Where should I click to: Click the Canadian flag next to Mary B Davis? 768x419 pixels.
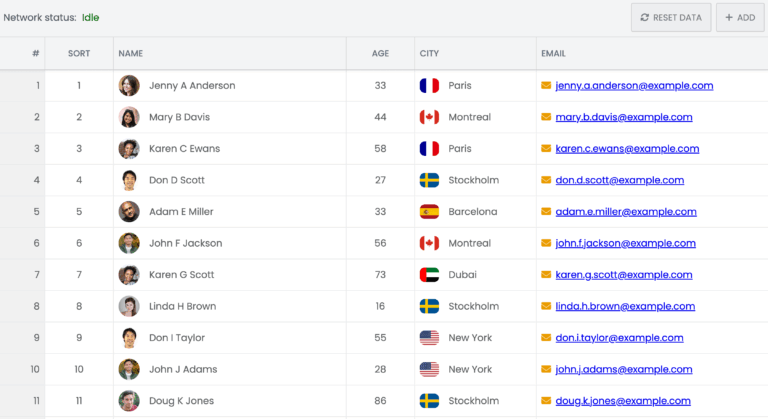pos(429,117)
